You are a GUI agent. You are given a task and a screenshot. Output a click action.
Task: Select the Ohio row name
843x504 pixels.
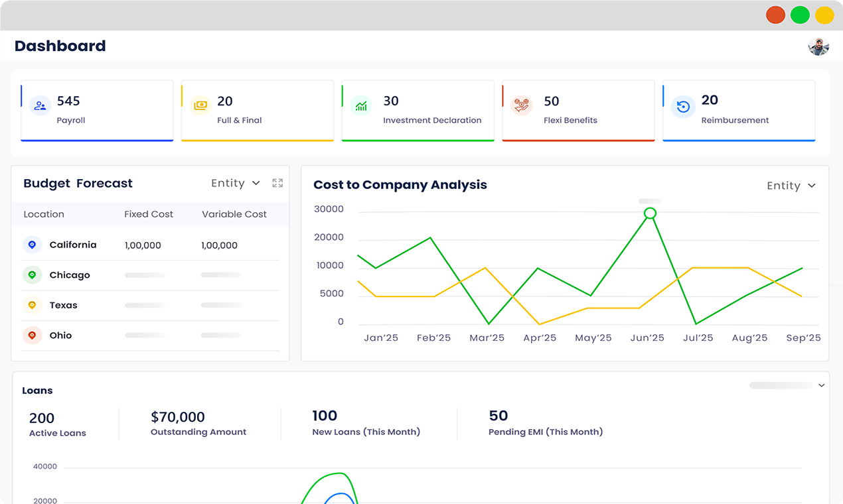60,335
